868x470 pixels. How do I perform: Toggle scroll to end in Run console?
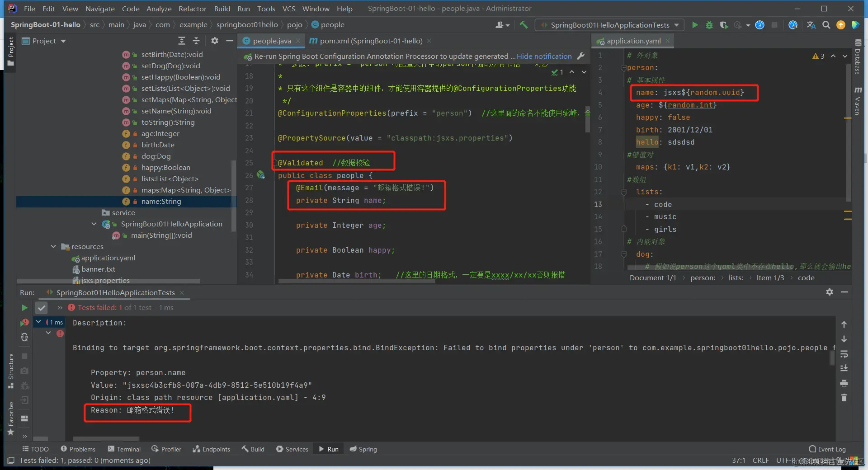[844, 368]
